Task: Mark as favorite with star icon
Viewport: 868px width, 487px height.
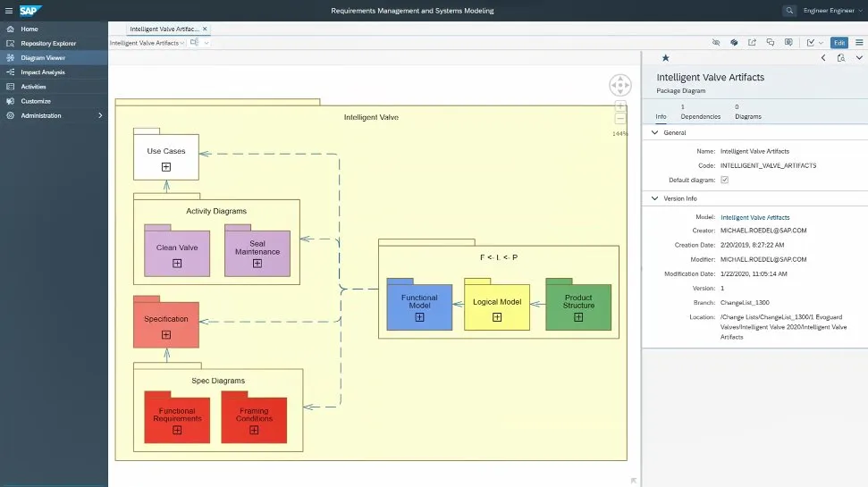Action: point(665,58)
